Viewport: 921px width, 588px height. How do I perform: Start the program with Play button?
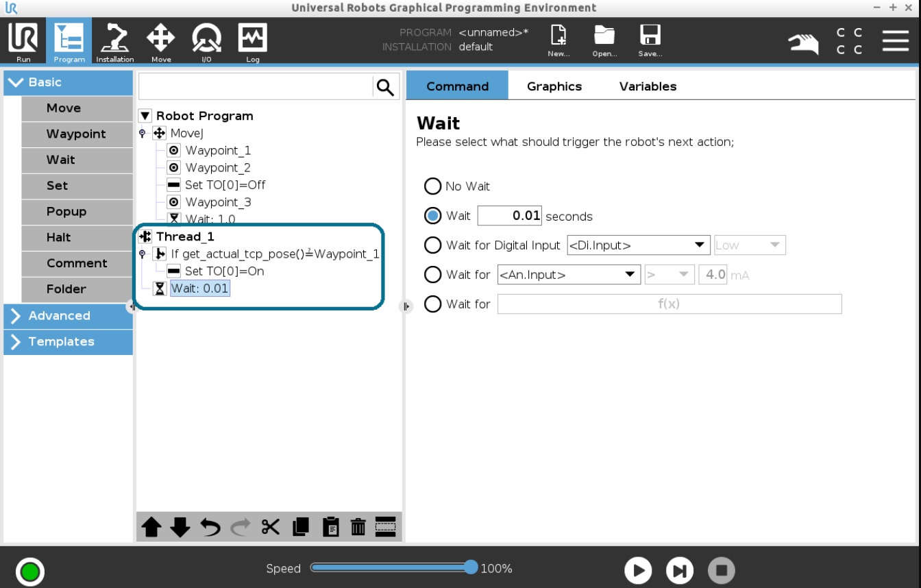(x=638, y=570)
